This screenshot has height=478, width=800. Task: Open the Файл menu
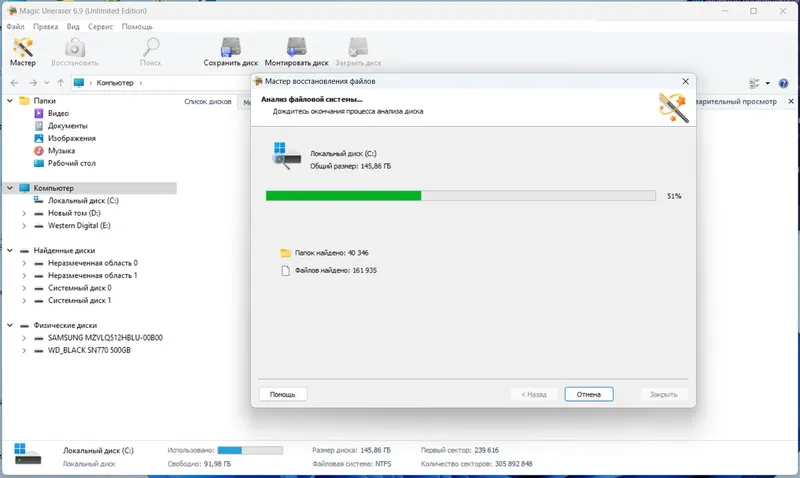pos(15,27)
